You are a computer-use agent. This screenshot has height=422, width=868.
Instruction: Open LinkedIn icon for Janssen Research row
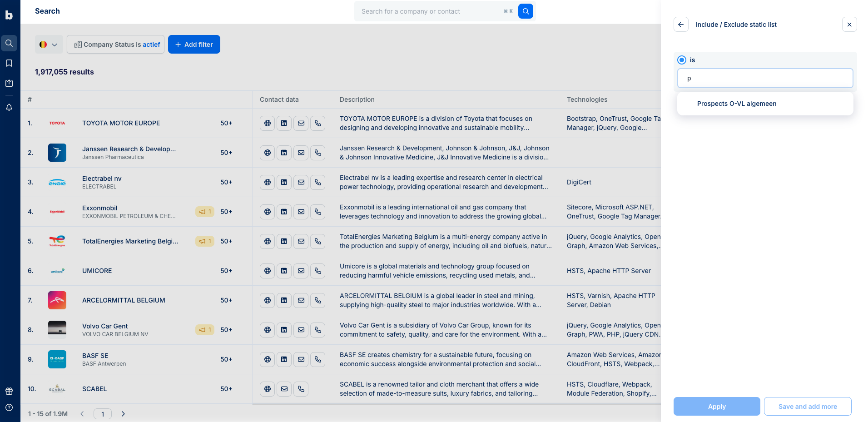(284, 153)
